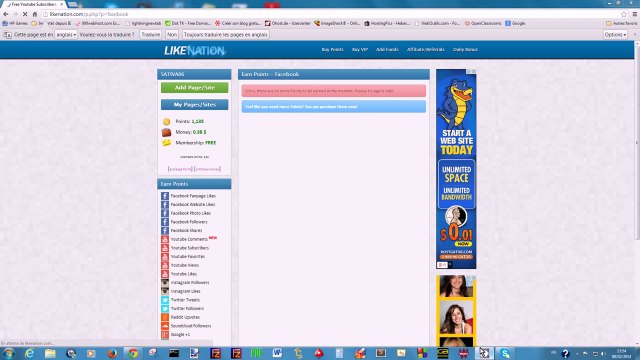Click the Twitter icon beside Twitter Tweets
The image size is (640, 360).
click(x=164, y=300)
